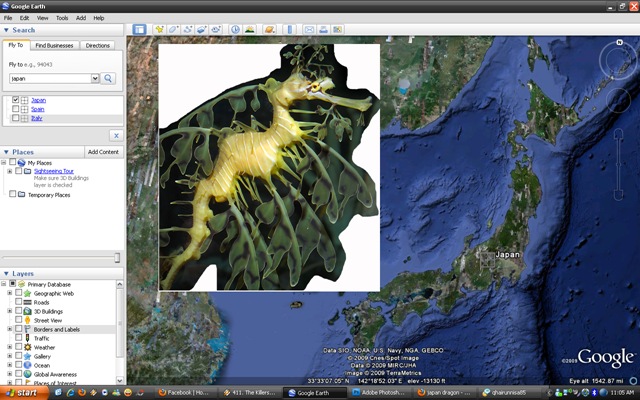Show historical imagery clock icon
The height and width of the screenshot is (400, 640).
pyautogui.click(x=235, y=29)
